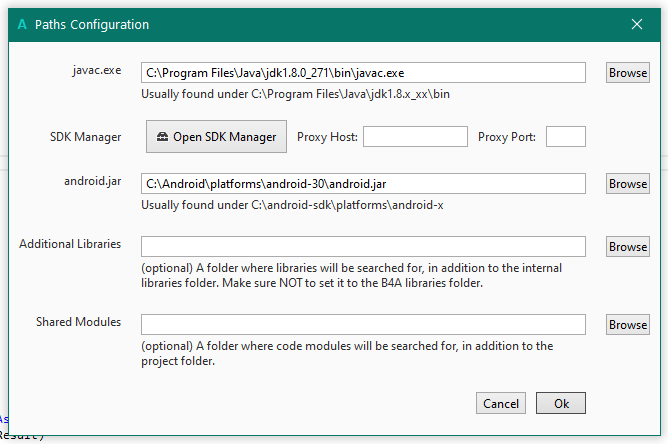Click the Proxy Host label

coord(326,137)
